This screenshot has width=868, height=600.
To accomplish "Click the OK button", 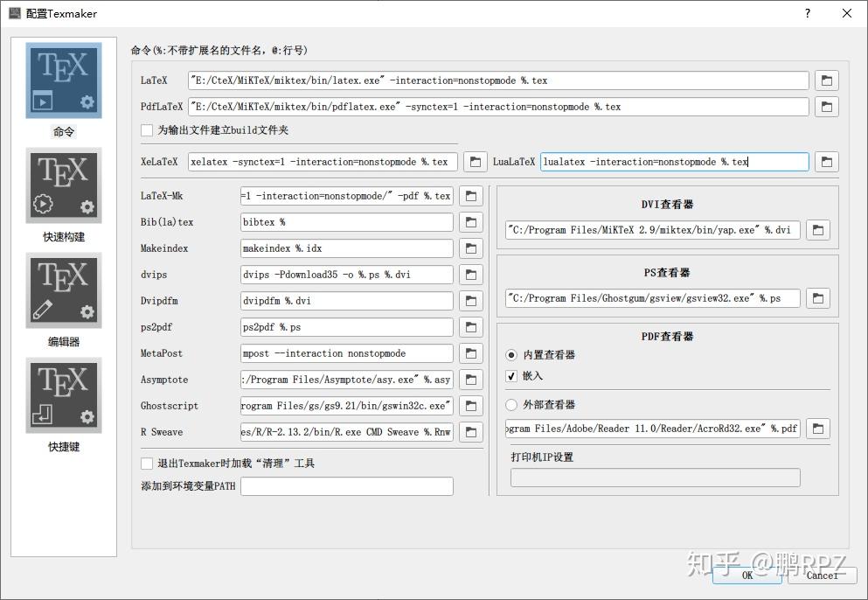I will (747, 575).
